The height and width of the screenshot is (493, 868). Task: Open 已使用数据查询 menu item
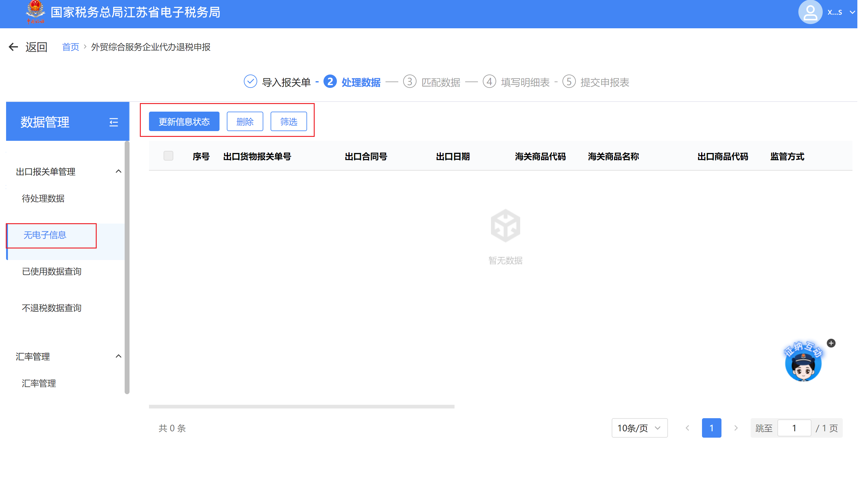click(x=51, y=272)
